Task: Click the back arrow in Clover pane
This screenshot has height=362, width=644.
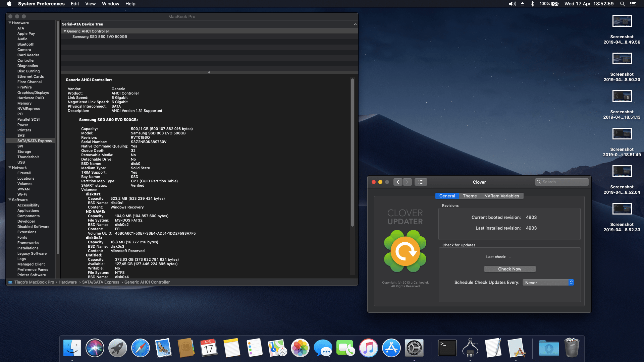Action: tap(398, 182)
